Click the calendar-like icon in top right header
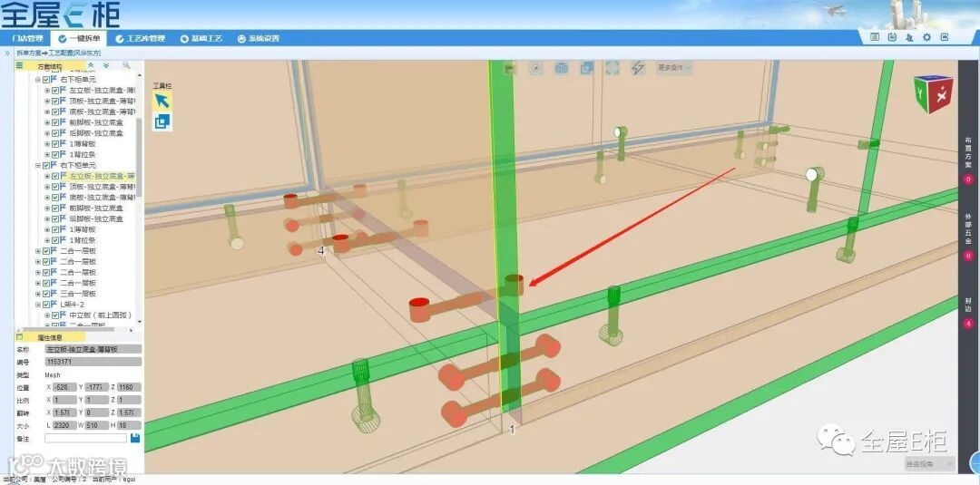 click(x=893, y=37)
